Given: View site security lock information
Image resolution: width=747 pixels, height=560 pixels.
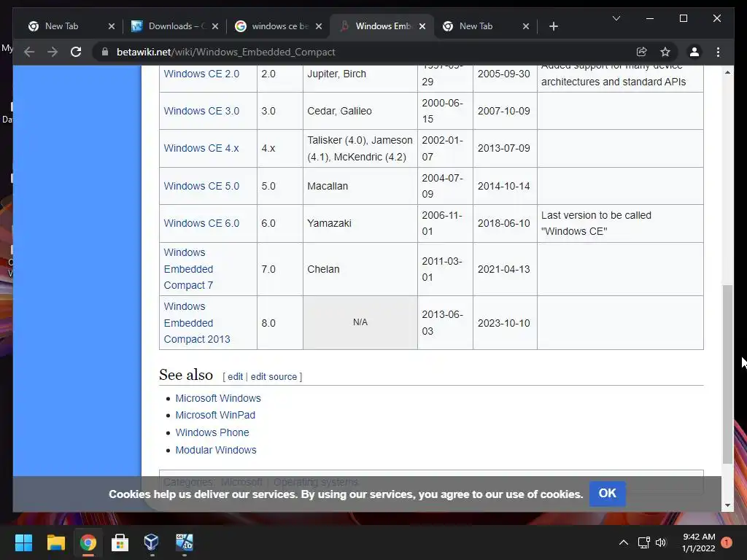Looking at the screenshot, I should (105, 52).
